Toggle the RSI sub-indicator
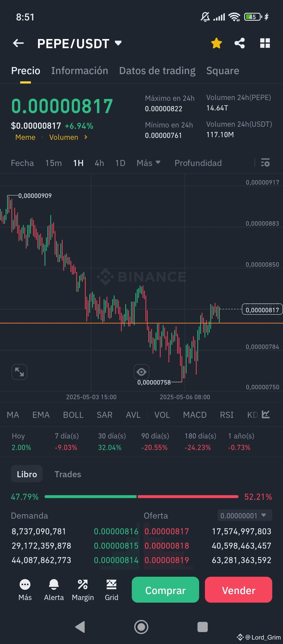 click(227, 415)
